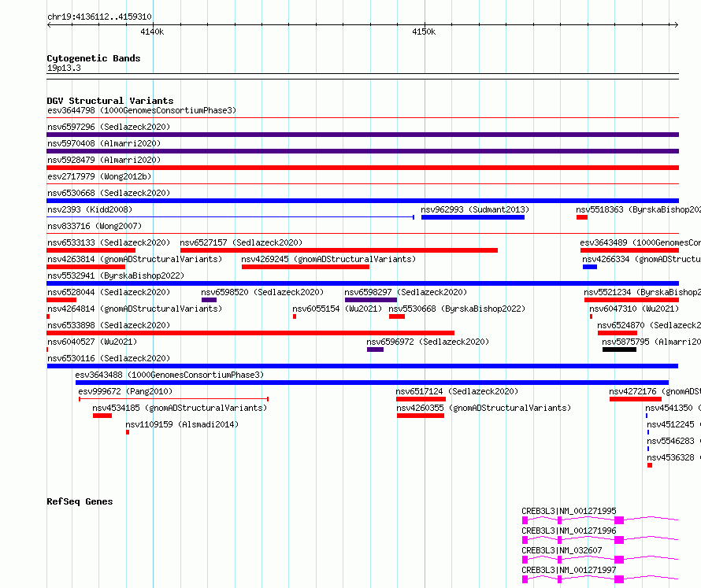Click the CREB3L3|NM_001271996 gene model
This screenshot has height=588, width=701.
point(600,540)
